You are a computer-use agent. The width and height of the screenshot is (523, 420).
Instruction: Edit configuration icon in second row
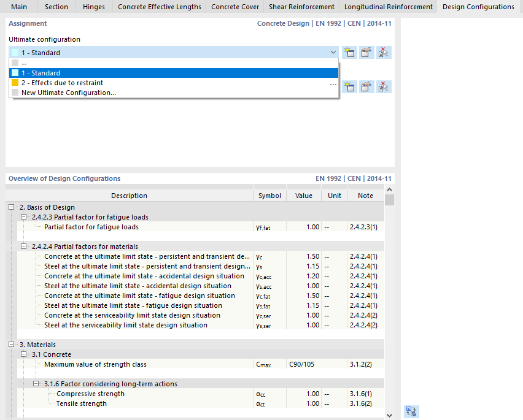366,87
